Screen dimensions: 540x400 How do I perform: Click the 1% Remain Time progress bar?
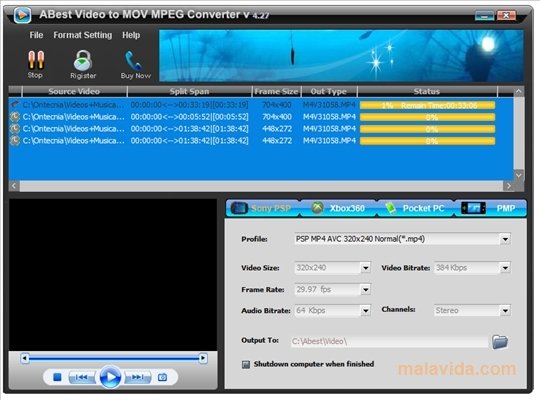(x=427, y=105)
